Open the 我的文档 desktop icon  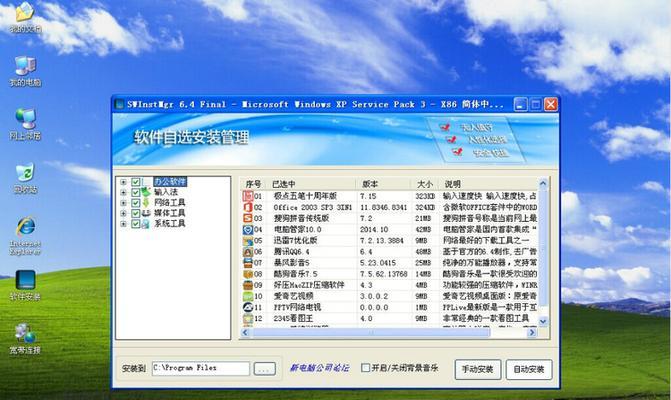pos(25,18)
